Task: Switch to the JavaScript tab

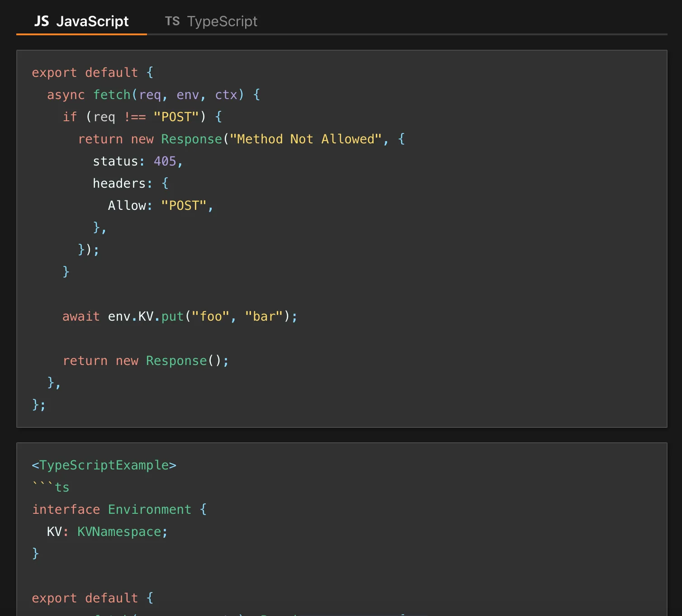Action: click(x=81, y=21)
